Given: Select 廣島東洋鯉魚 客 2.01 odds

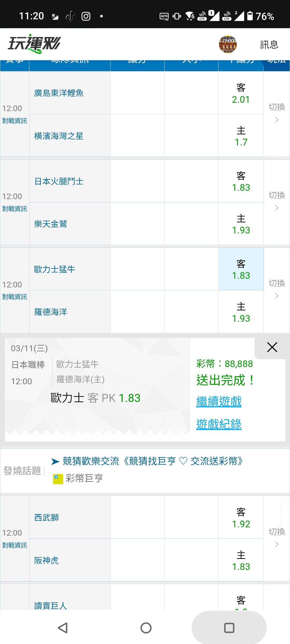Looking at the screenshot, I should (241, 93).
